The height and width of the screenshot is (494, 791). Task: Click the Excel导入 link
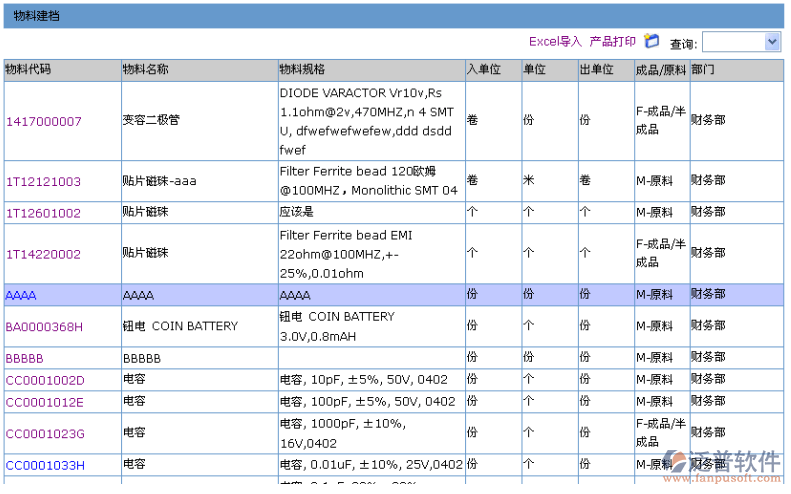point(555,42)
